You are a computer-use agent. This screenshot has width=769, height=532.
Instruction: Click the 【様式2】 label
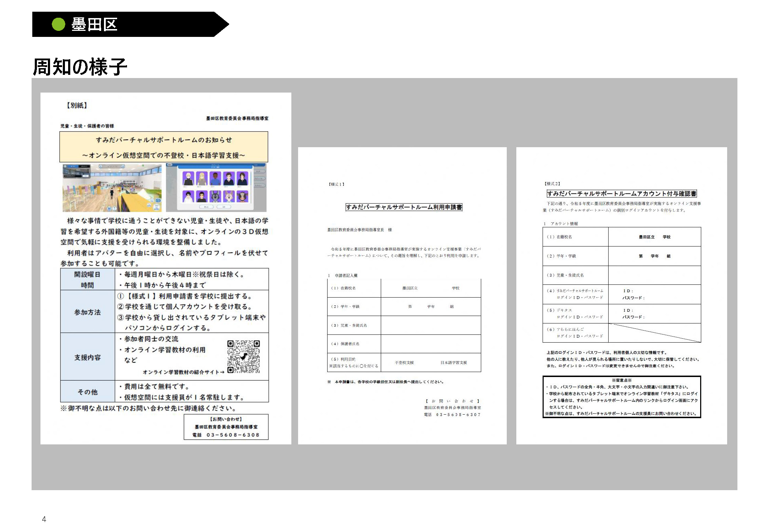pyautogui.click(x=552, y=184)
